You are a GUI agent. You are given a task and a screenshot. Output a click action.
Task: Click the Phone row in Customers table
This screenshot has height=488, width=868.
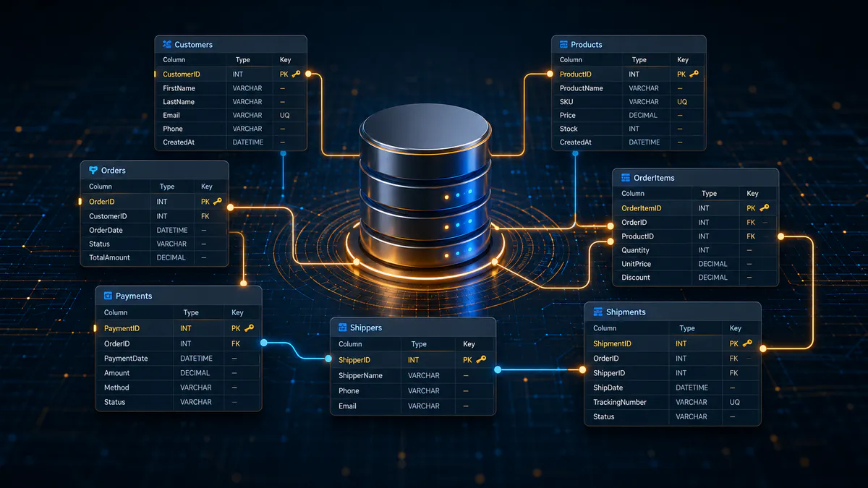(x=231, y=129)
